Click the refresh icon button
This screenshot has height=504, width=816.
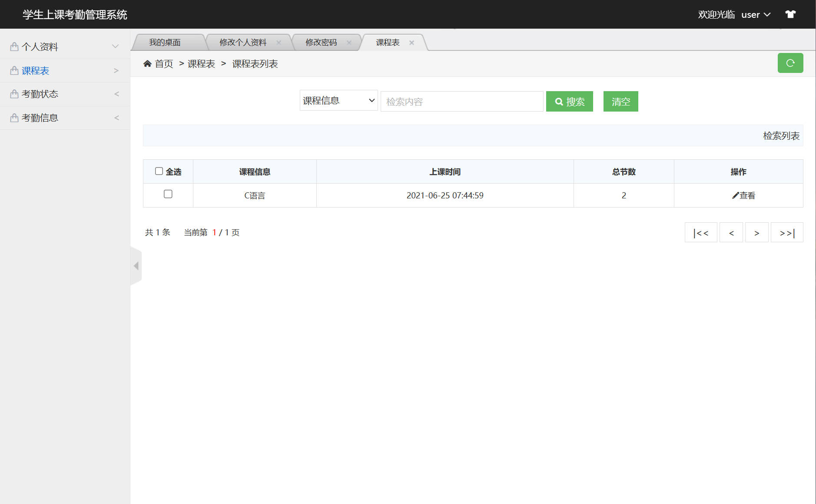point(790,63)
